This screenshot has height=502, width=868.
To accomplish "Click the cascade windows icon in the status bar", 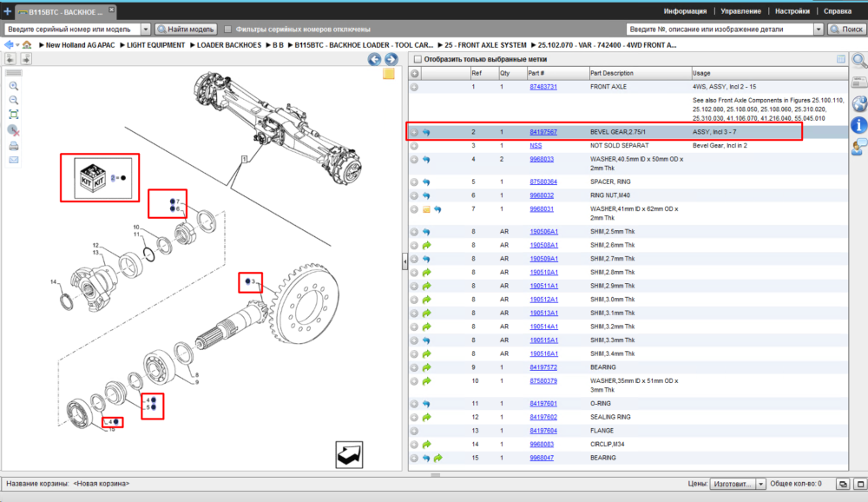I will (843, 485).
